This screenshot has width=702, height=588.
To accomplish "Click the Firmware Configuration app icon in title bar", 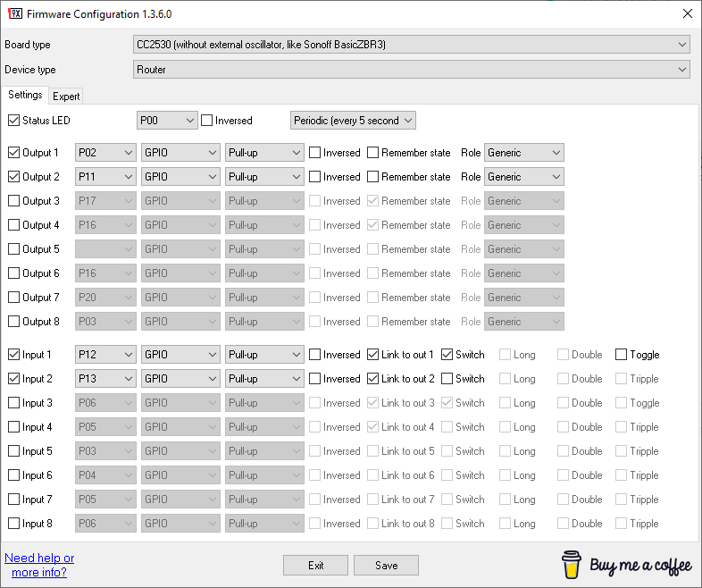I will pos(15,13).
